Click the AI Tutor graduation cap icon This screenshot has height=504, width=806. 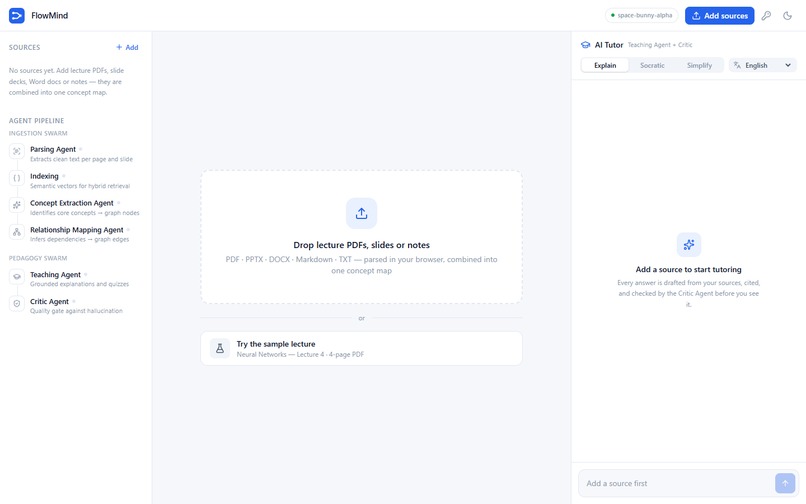coord(585,45)
